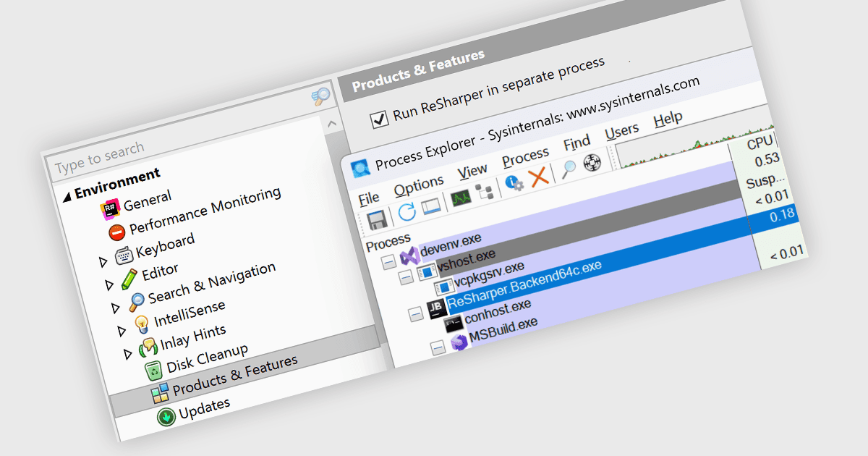
Task: Select the Performance Monitoring page
Action: [x=205, y=211]
